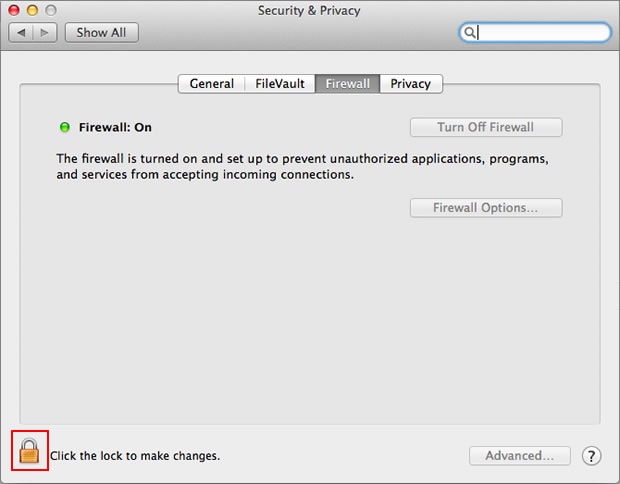The image size is (620, 484).
Task: Select the Privacy tab
Action: 411,84
